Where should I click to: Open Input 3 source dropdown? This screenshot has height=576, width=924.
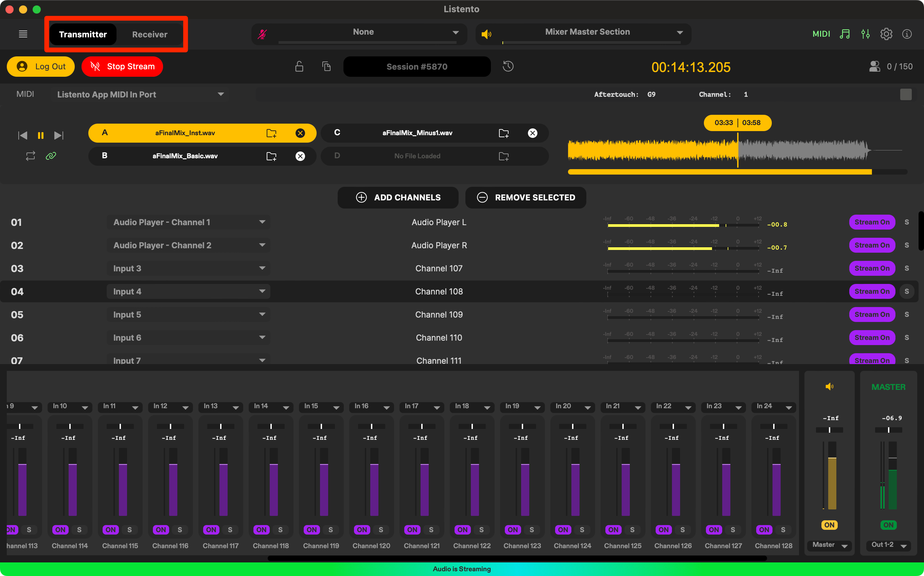point(188,268)
